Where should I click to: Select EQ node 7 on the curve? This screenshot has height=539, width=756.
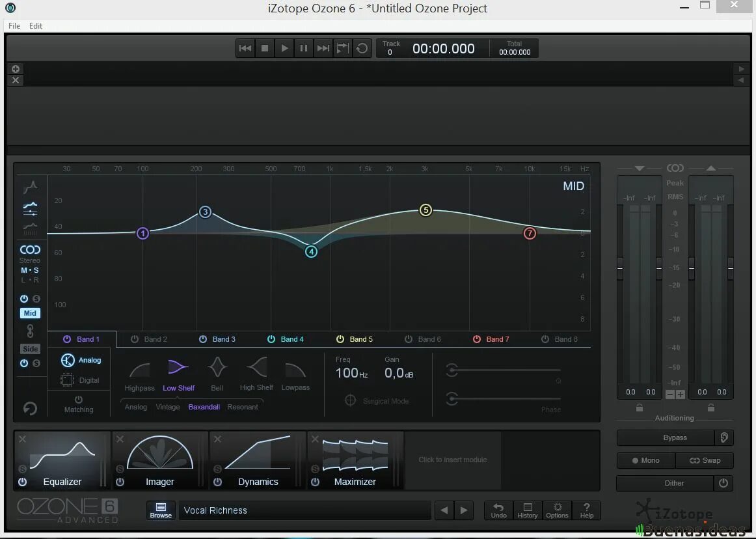[x=530, y=234]
